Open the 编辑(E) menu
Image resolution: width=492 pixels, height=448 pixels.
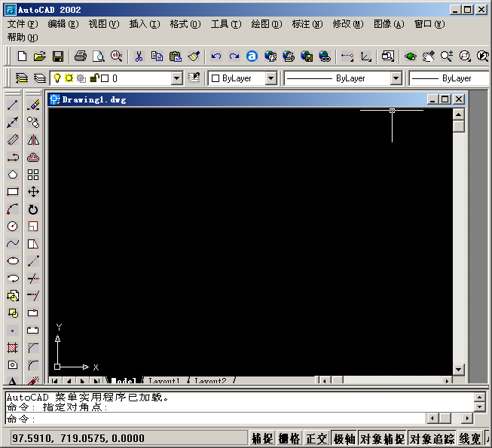click(63, 24)
